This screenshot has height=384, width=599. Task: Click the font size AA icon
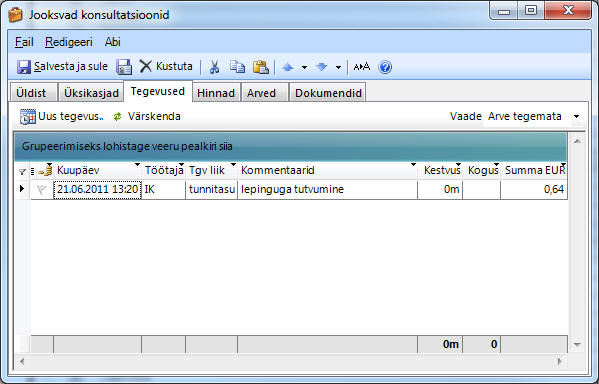361,67
